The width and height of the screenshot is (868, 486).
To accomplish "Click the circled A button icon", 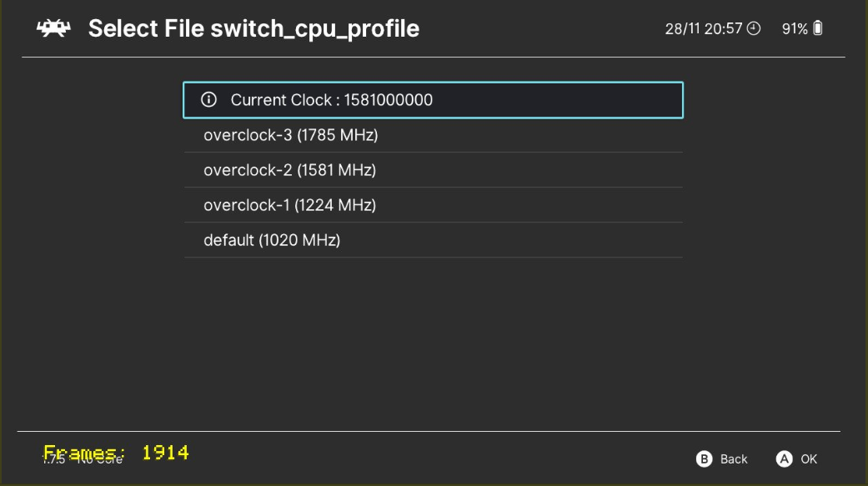I will 784,458.
